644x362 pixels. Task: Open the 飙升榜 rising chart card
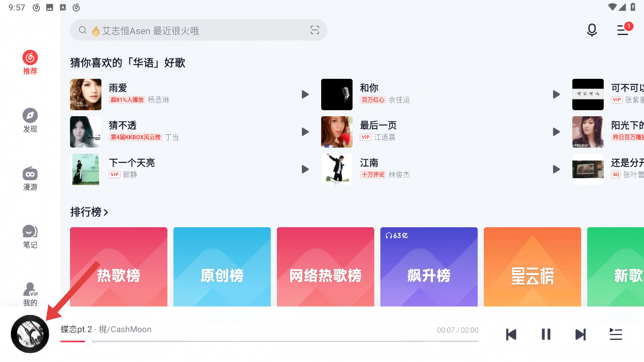click(429, 267)
